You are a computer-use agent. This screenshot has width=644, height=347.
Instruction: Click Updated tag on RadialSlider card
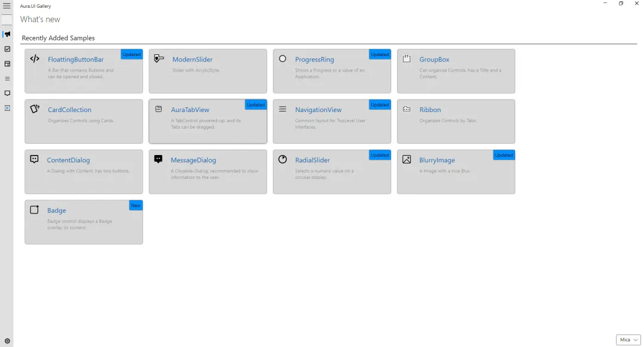pyautogui.click(x=379, y=155)
